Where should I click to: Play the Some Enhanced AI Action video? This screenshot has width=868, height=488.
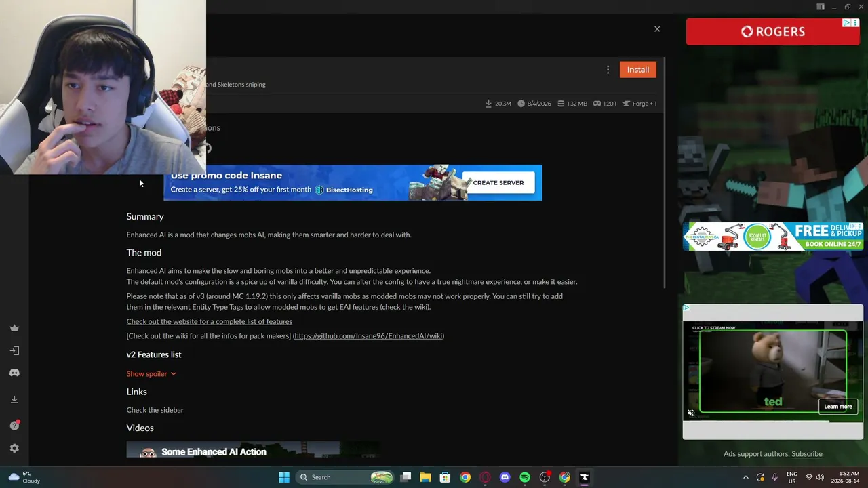(253, 449)
